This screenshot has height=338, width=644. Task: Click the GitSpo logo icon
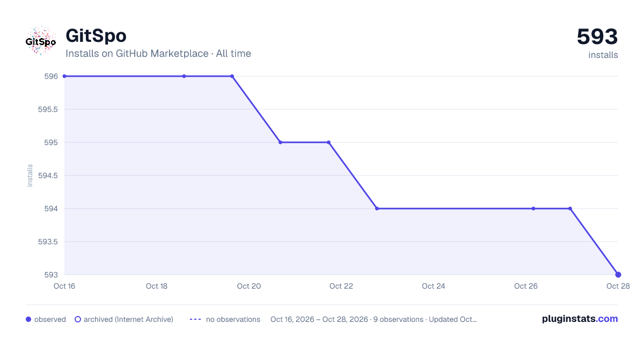(x=41, y=41)
